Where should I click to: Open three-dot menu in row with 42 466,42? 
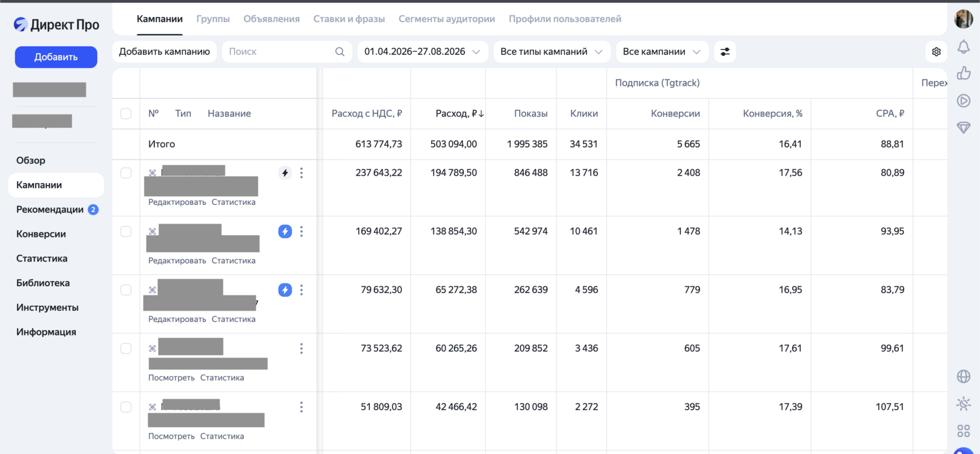(x=302, y=407)
